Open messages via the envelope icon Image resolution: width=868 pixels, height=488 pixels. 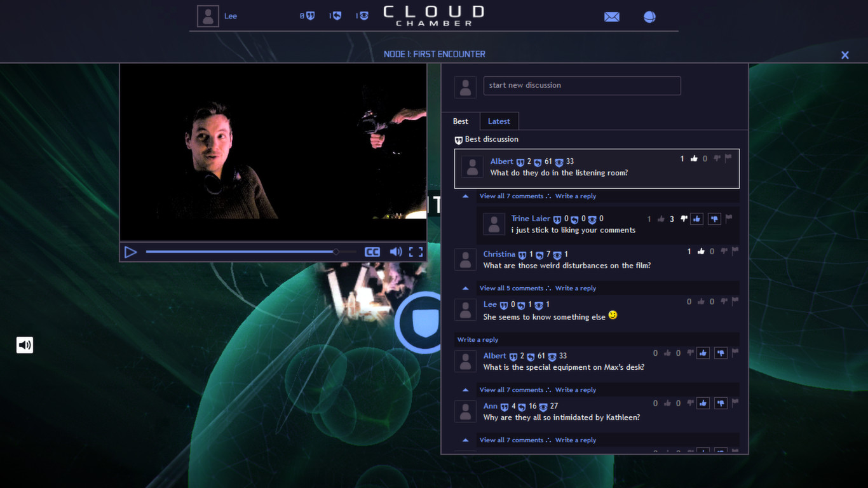click(611, 17)
